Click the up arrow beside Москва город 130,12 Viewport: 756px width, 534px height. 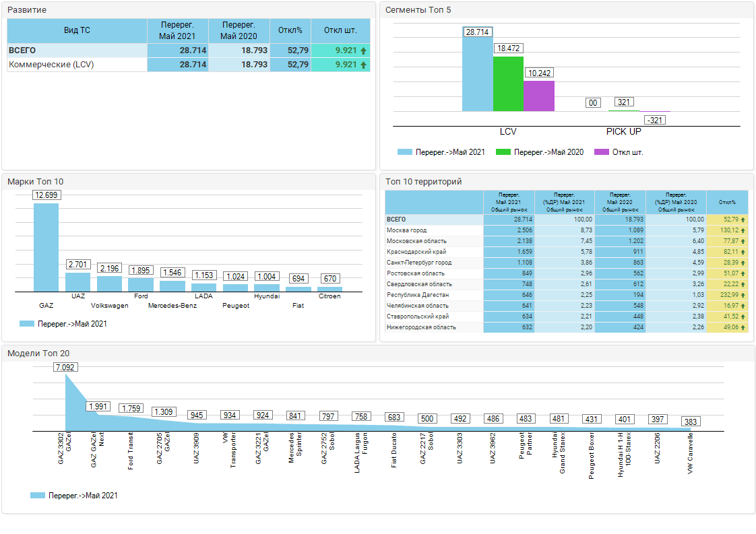coord(743,230)
